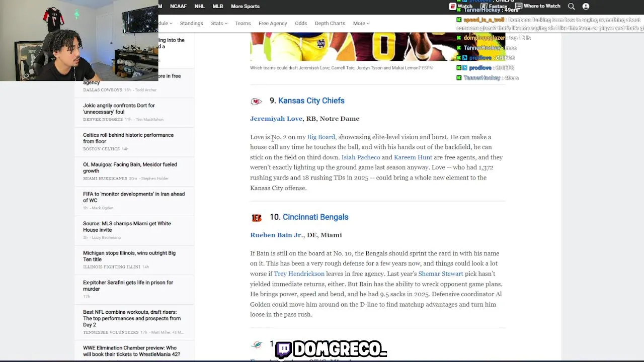This screenshot has height=362, width=644.
Task: Click the TENNESSEE VOLUNTEERS tag
Action: 111,332
